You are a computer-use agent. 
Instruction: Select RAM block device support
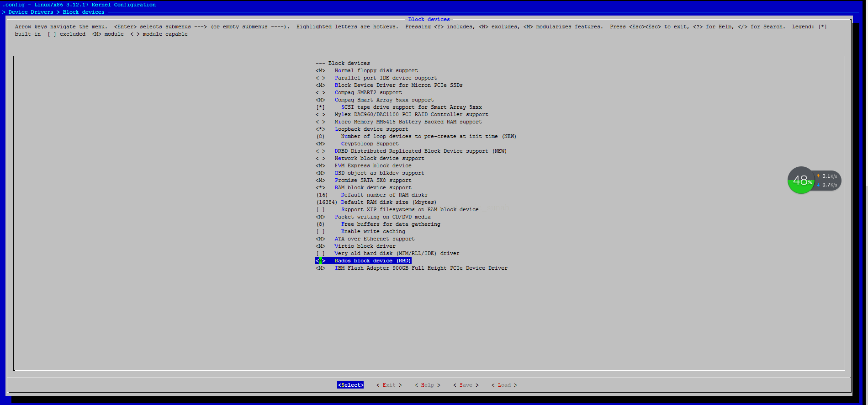click(363, 187)
